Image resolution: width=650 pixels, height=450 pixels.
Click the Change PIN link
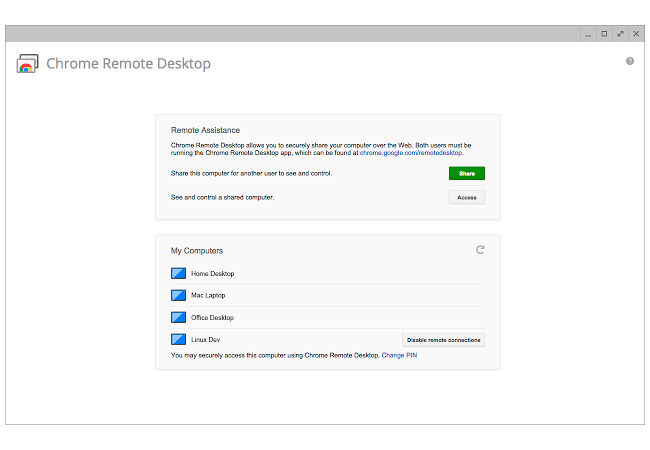tap(399, 356)
